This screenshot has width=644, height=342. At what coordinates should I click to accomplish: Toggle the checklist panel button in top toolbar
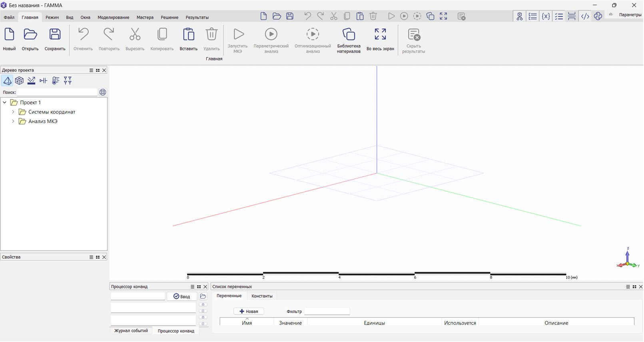click(559, 16)
